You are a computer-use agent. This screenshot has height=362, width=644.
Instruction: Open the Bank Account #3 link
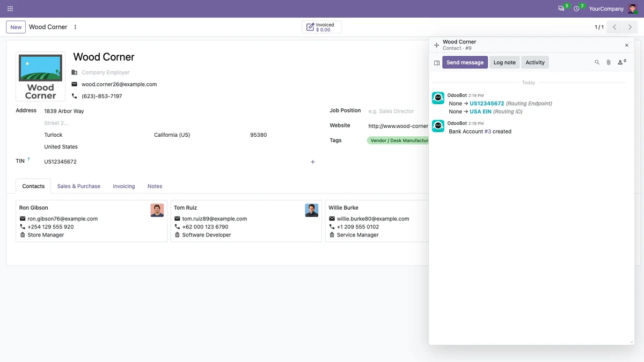(487, 131)
